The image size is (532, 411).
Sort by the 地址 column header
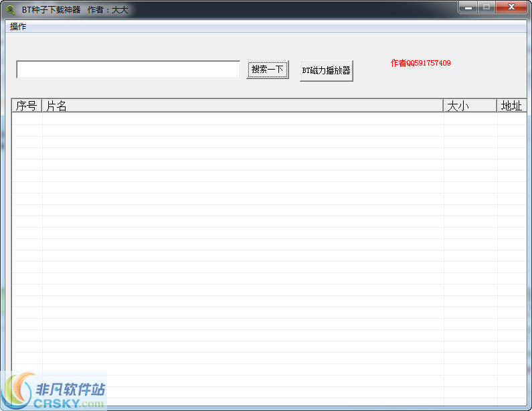coord(512,106)
